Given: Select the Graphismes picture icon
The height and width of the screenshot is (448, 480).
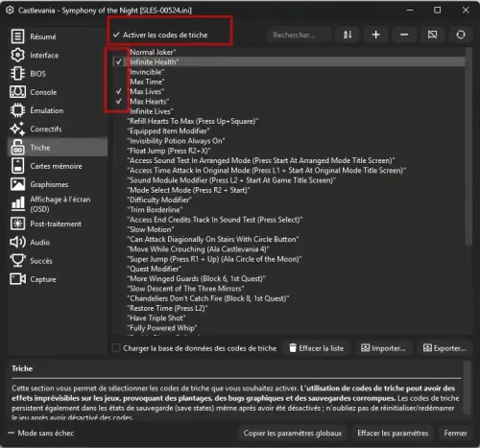Looking at the screenshot, I should [x=17, y=184].
